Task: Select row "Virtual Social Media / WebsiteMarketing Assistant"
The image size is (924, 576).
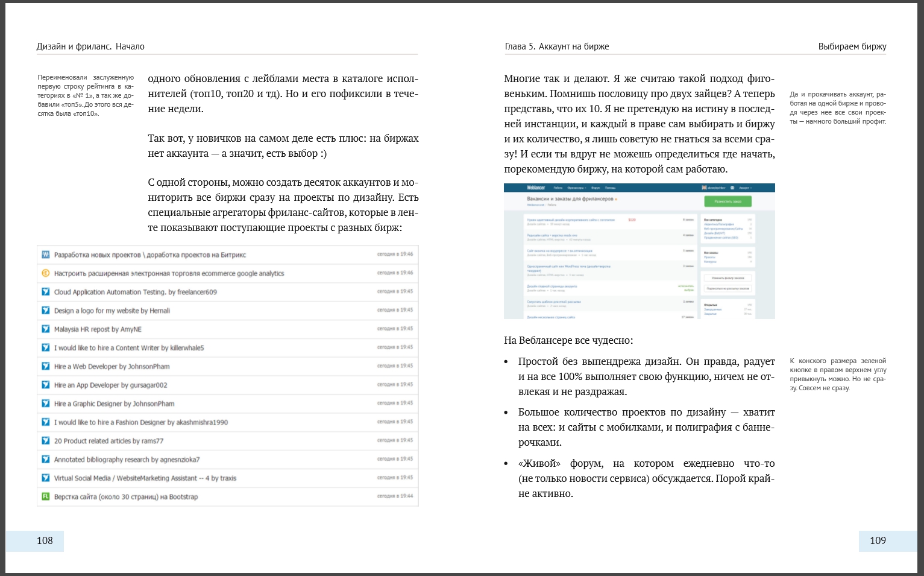Action: click(228, 478)
